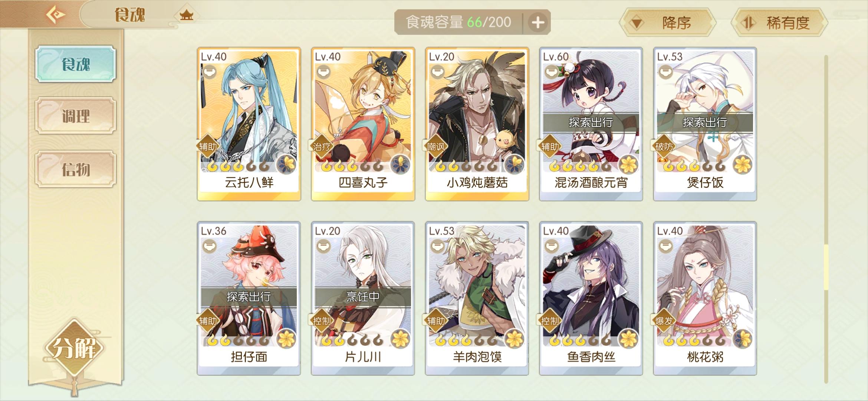Toggle the bowl marker on 片儿川 card

[x=323, y=246]
